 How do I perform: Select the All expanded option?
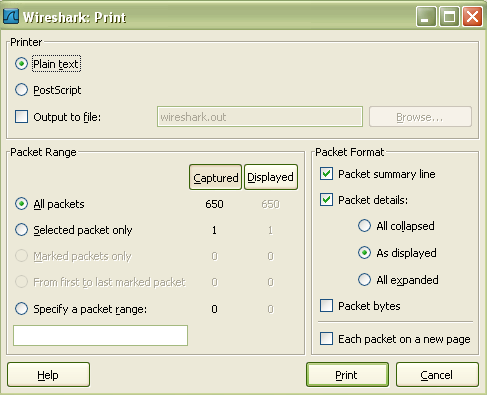click(x=364, y=279)
